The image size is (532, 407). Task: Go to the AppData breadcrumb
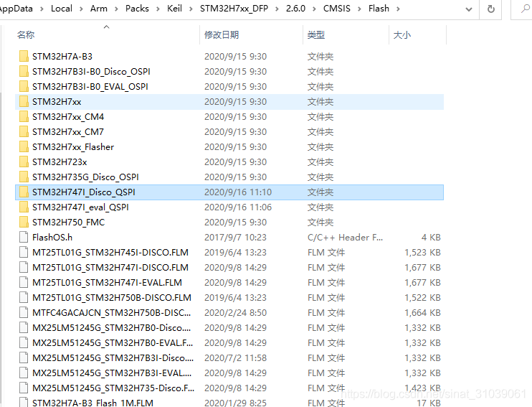pyautogui.click(x=16, y=9)
